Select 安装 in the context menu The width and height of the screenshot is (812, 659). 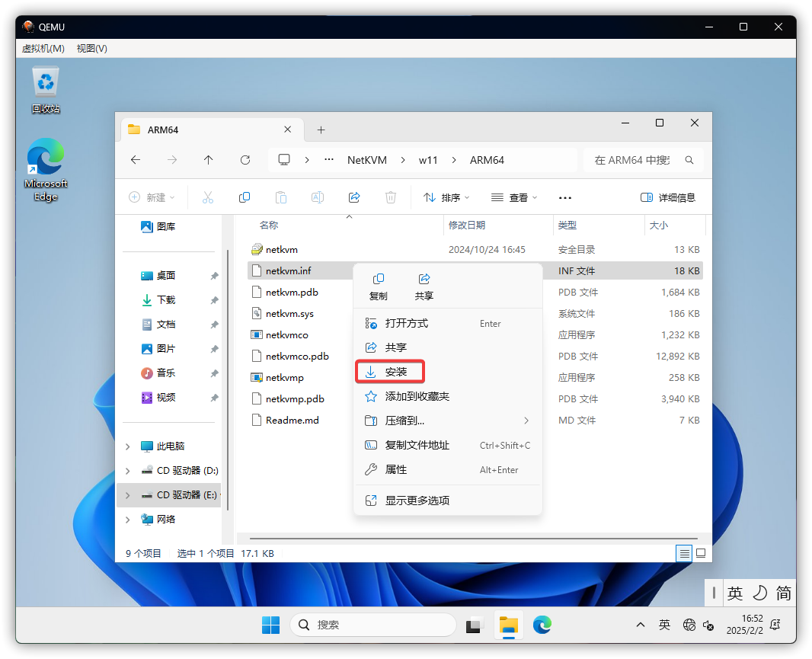[396, 372]
